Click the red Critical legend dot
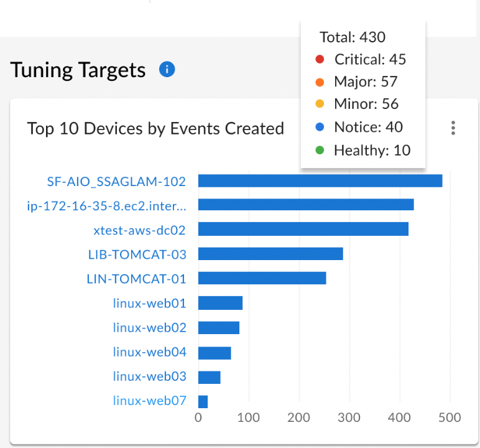 320,59
